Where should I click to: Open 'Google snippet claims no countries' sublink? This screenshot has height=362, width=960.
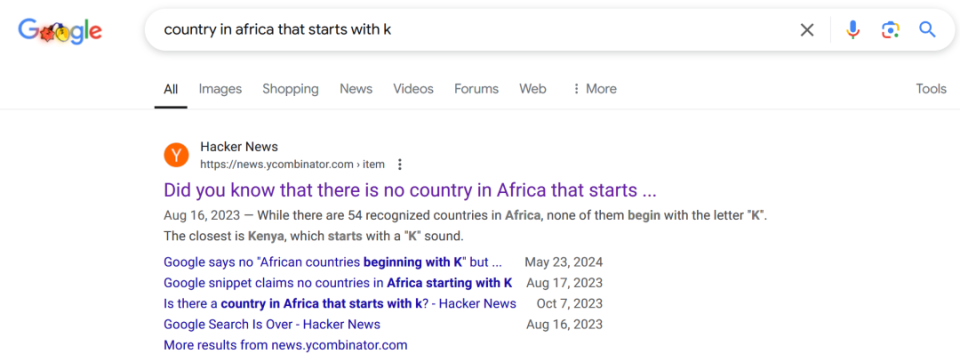tap(337, 283)
